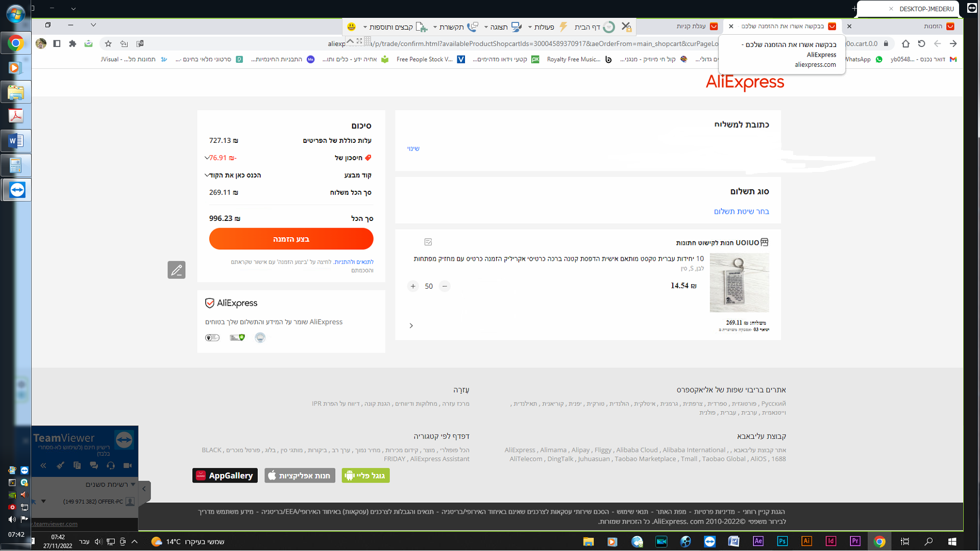Open Chrome extensions puzzle icon

(72, 44)
